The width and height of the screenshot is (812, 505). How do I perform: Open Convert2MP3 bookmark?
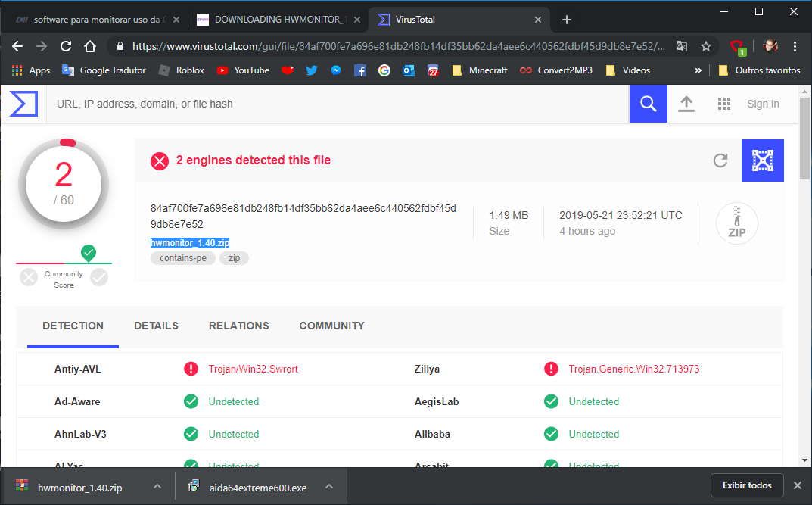click(556, 70)
